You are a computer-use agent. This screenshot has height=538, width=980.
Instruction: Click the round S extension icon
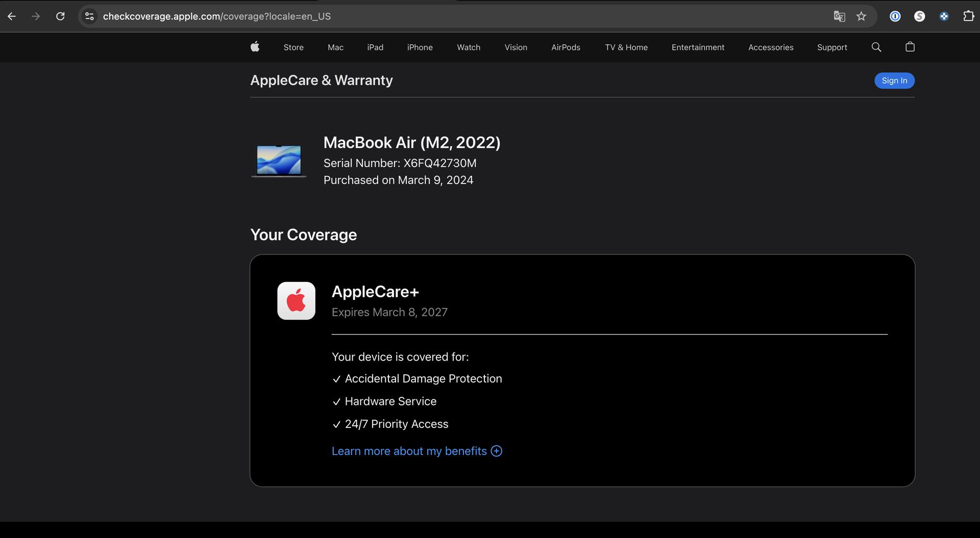pos(919,16)
